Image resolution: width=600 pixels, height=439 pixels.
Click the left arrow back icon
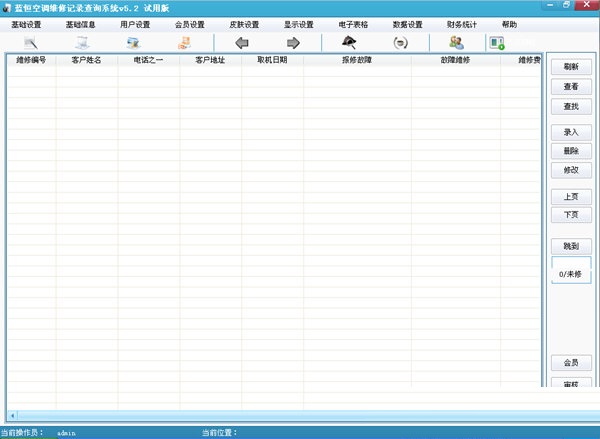point(241,42)
